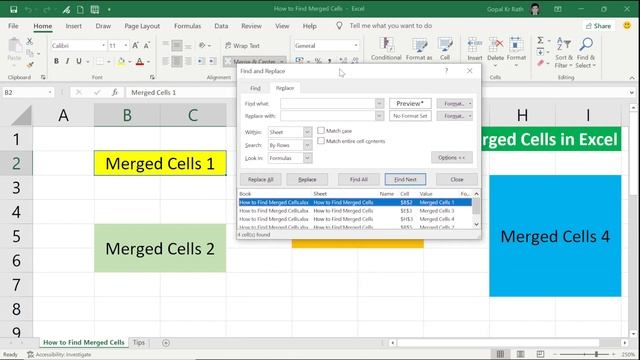
Task: Open the Font Color red A picker
Action: point(140,62)
